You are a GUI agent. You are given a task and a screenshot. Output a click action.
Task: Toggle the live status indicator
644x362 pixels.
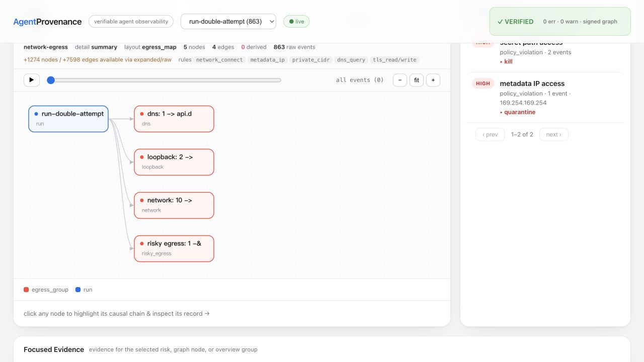tap(296, 22)
